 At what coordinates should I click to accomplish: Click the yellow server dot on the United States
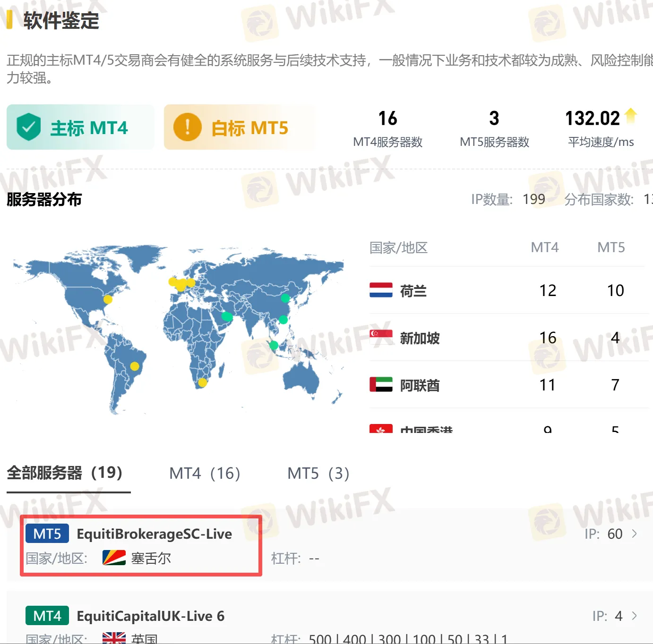pos(108,299)
